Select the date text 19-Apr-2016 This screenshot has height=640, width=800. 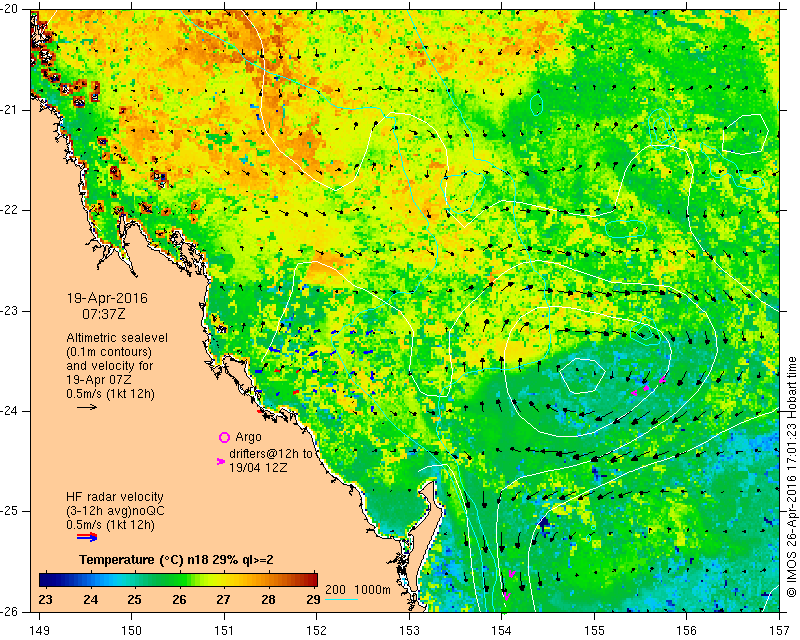click(107, 298)
